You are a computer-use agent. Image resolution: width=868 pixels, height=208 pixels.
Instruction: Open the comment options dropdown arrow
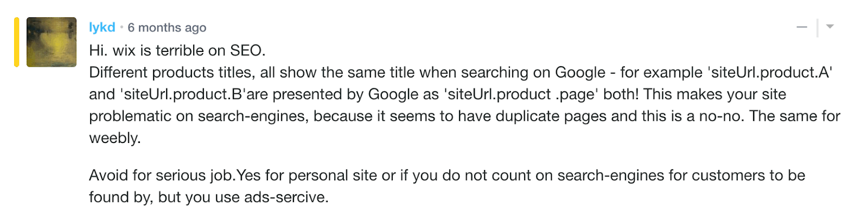point(829,26)
